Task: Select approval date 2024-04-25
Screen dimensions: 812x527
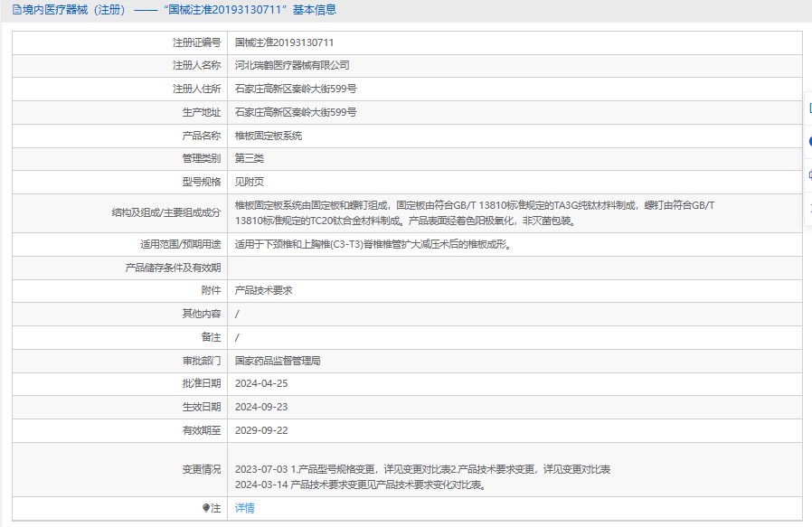Action: point(261,383)
